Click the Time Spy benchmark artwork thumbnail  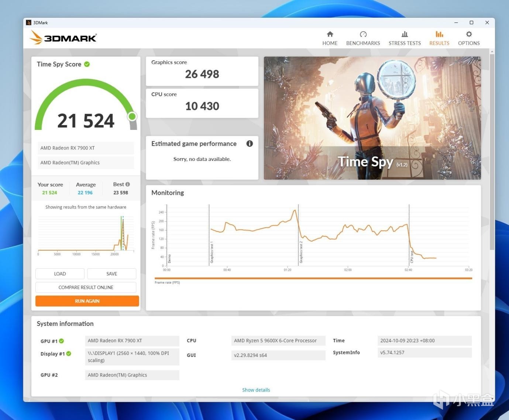pyautogui.click(x=372, y=118)
